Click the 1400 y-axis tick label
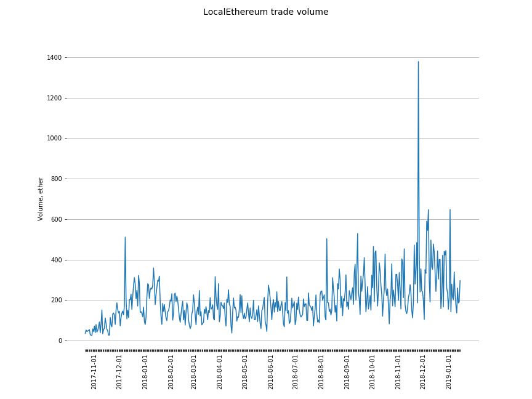 [54, 58]
